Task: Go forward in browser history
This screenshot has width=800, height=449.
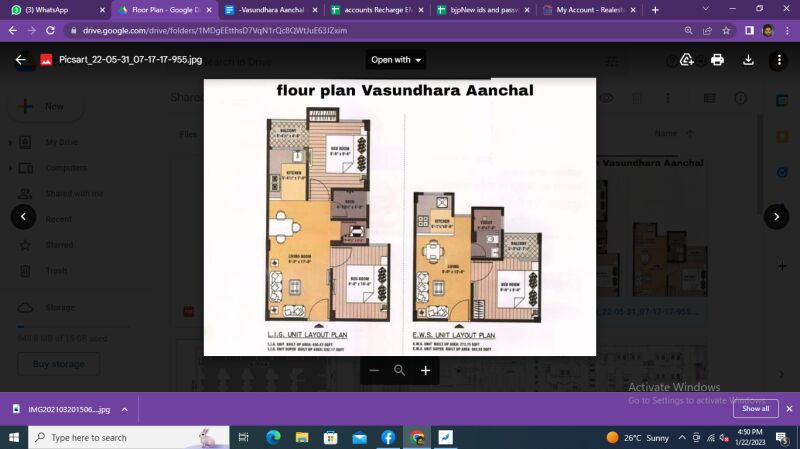Action: click(32, 31)
